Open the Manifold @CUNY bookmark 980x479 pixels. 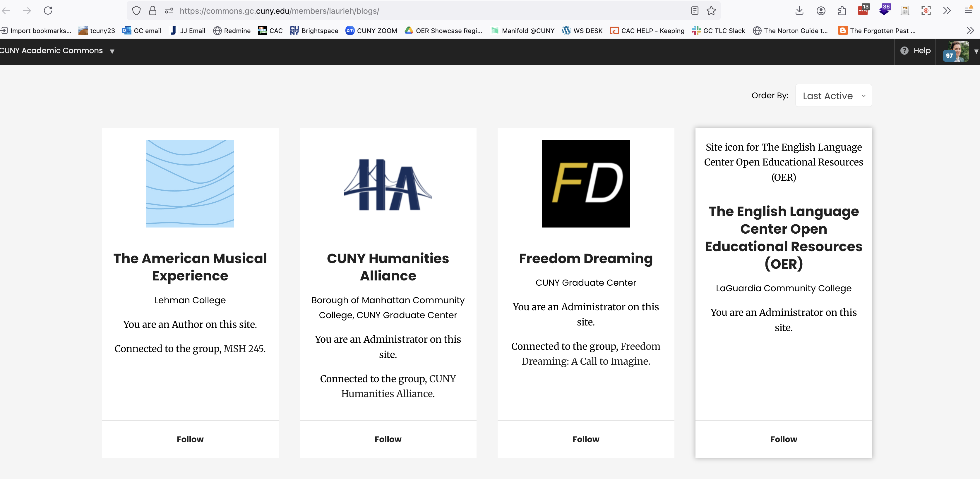click(523, 30)
